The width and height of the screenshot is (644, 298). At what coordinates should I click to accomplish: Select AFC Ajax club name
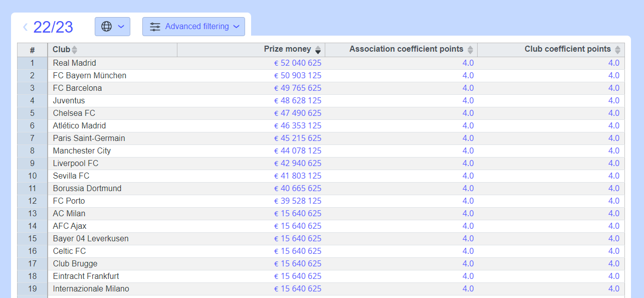70,226
